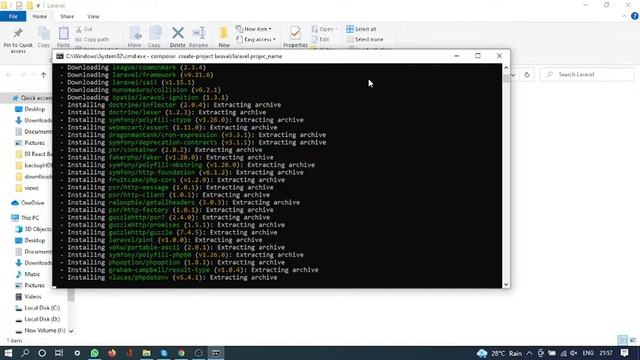Click the cmd.exe title bar icon
Image resolution: width=640 pixels, height=360 pixels.
(60, 56)
